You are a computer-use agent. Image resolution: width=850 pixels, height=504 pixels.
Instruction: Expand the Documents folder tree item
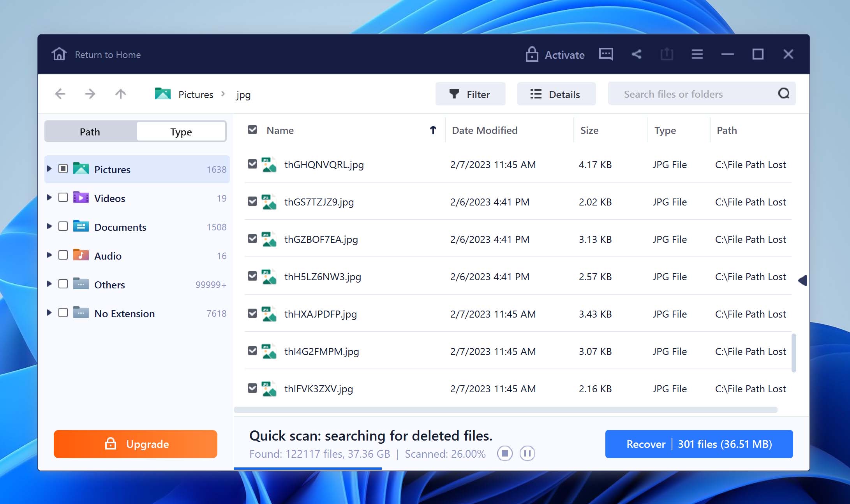coord(49,227)
